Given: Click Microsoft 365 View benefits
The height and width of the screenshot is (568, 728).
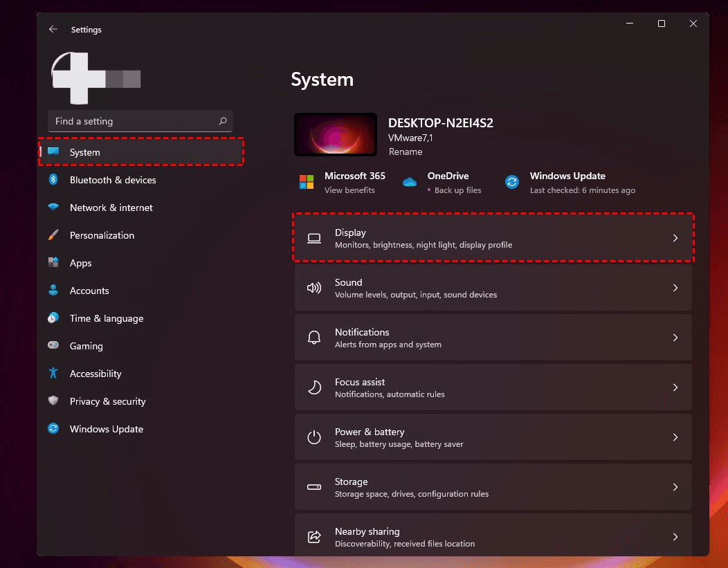Looking at the screenshot, I should point(349,190).
